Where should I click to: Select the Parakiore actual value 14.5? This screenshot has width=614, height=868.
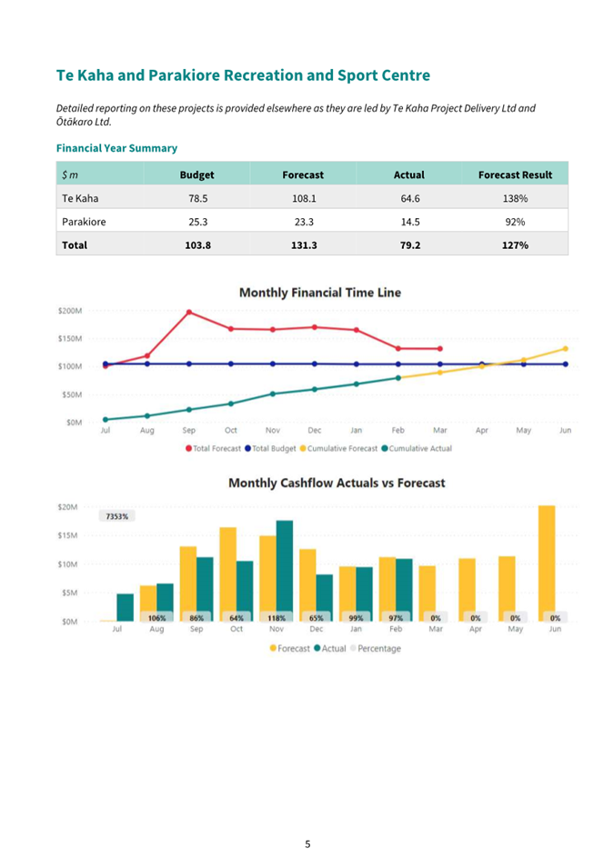(410, 222)
